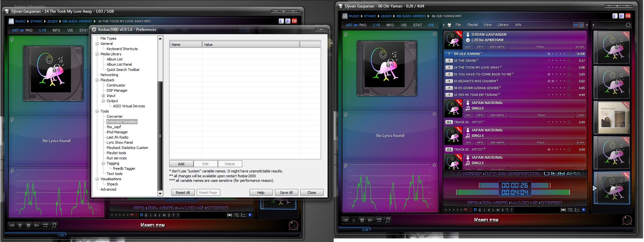The height and width of the screenshot is (242, 644).
Task: Skip to previous track in right player
Action: (x=345, y=220)
